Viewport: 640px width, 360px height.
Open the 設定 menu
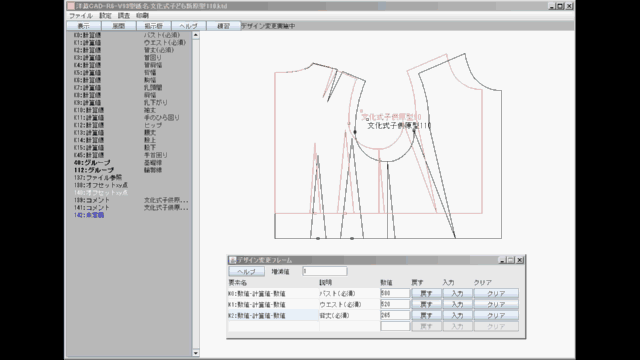tap(105, 16)
